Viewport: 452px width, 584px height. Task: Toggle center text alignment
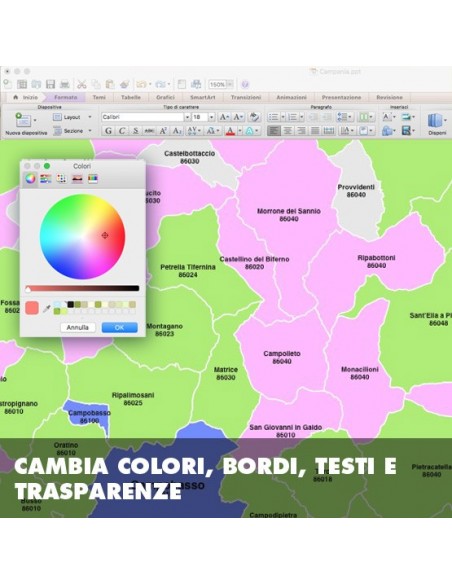pyautogui.click(x=287, y=131)
